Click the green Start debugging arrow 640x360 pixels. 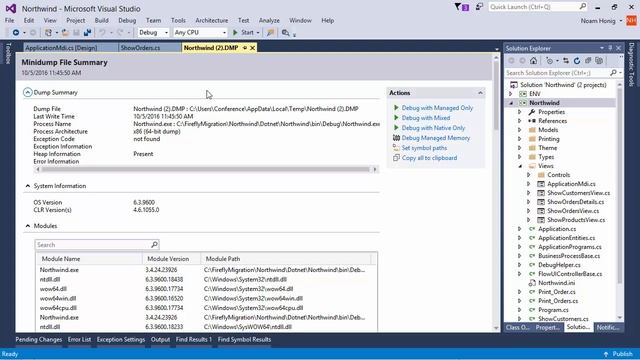click(235, 33)
